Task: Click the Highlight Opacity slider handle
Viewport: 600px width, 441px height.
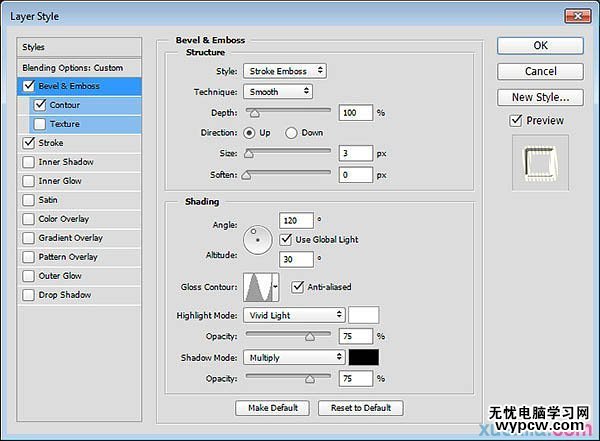Action: [310, 336]
